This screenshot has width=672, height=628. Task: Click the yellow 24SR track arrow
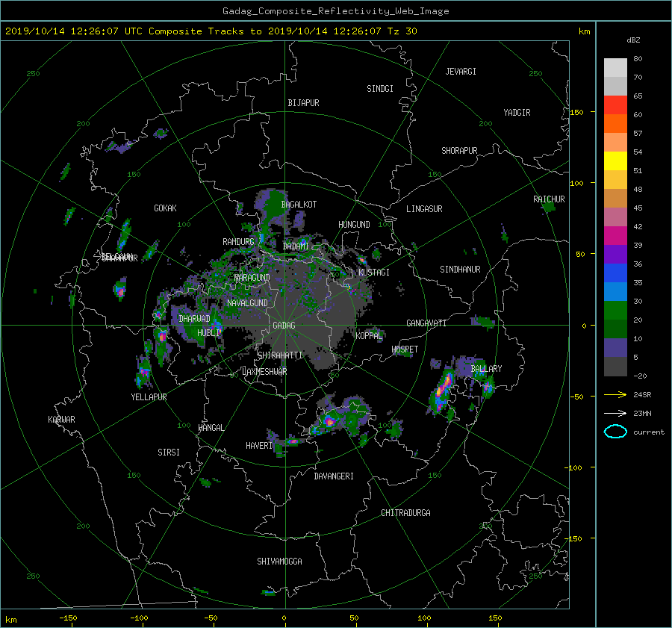click(615, 395)
